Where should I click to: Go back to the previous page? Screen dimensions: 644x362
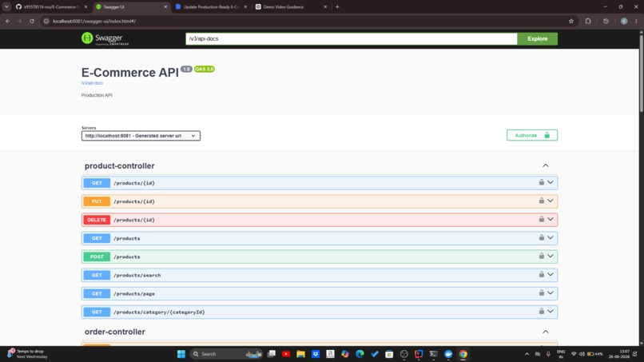8,21
